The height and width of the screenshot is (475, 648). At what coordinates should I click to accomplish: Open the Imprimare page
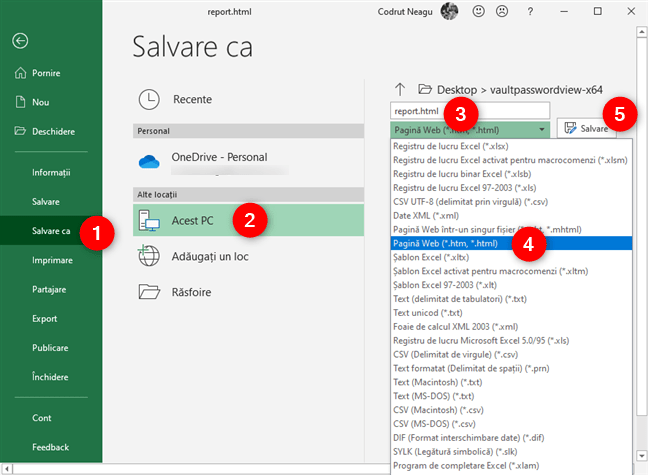[51, 260]
